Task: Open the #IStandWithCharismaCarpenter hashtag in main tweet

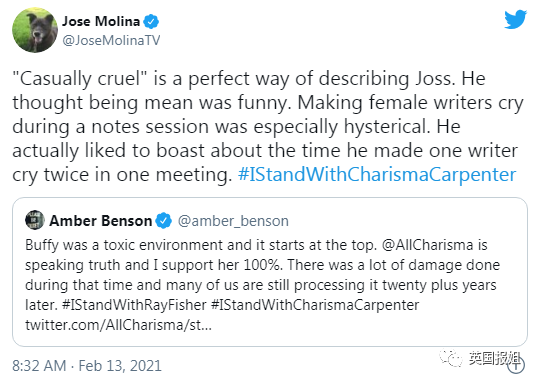Action: (377, 174)
